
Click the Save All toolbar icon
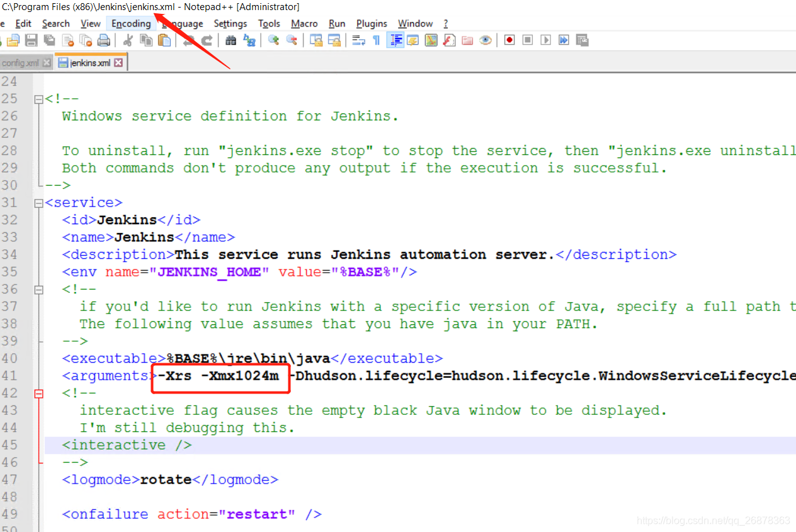click(x=49, y=40)
